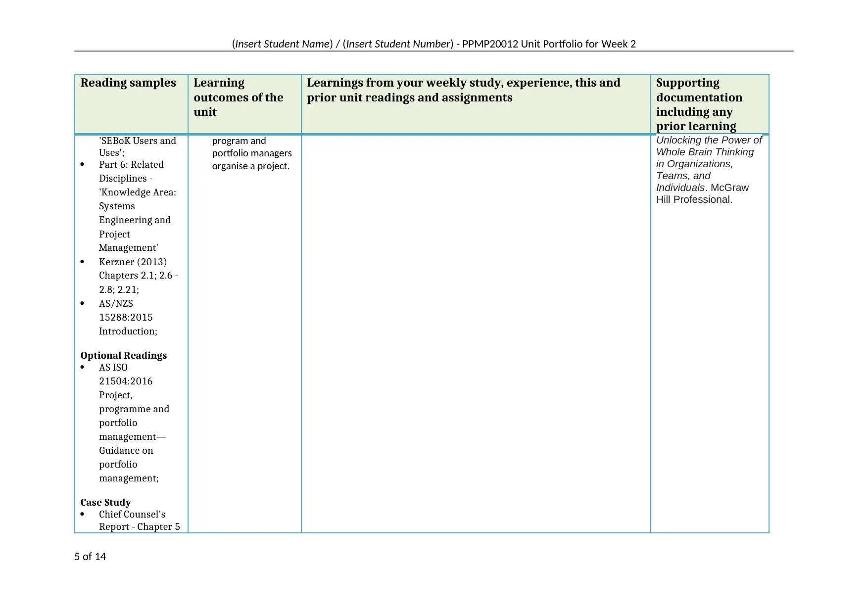Select 'Unlocking the Power of Whole Brain Thinking'
Screen dimensions: 868x614
[x=709, y=146]
